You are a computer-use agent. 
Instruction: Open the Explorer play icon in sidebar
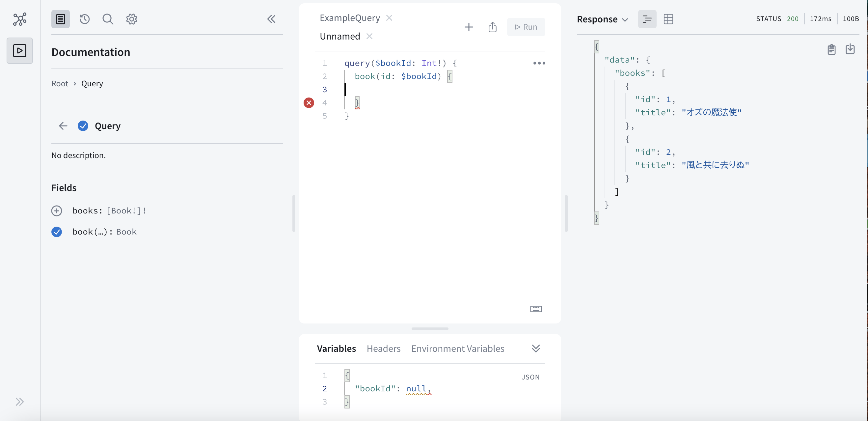pos(19,50)
